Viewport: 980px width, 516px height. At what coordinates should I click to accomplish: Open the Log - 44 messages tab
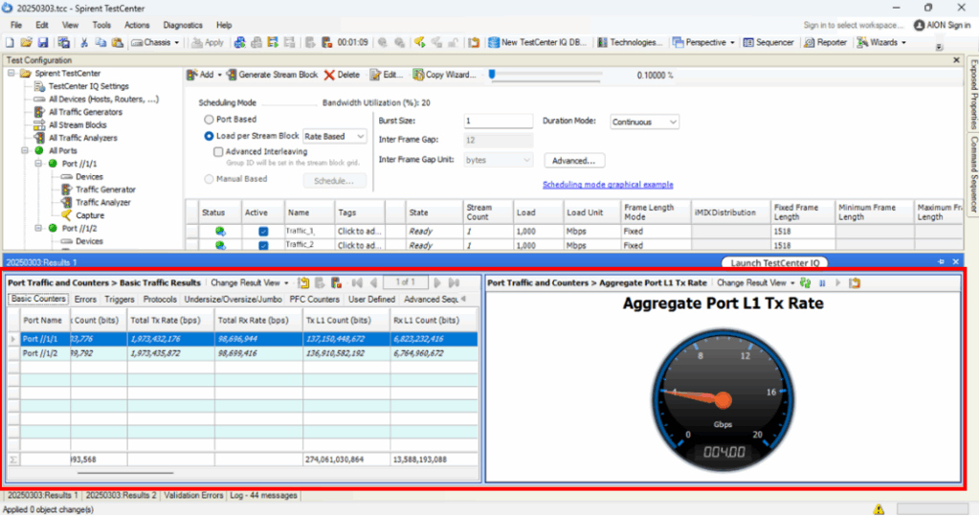(263, 495)
